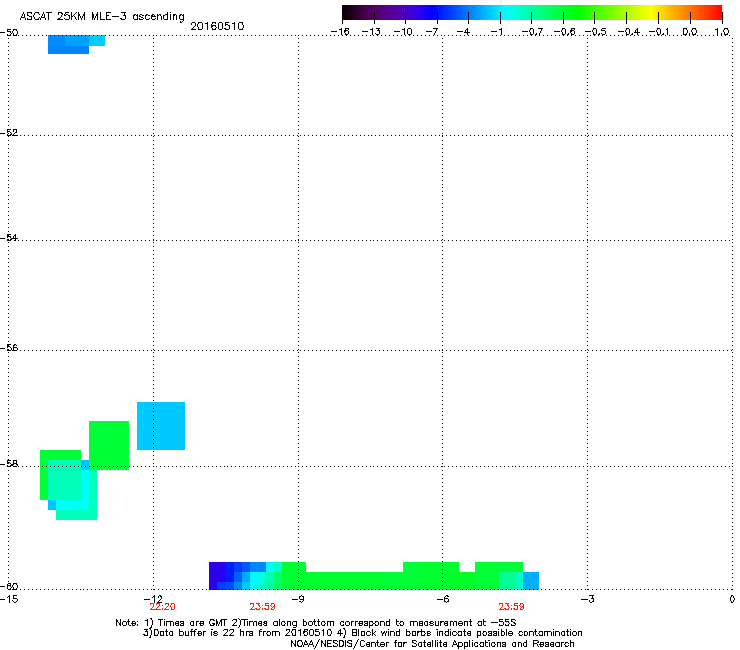
Task: Click the -9 longitude axis label
Action: click(x=298, y=599)
